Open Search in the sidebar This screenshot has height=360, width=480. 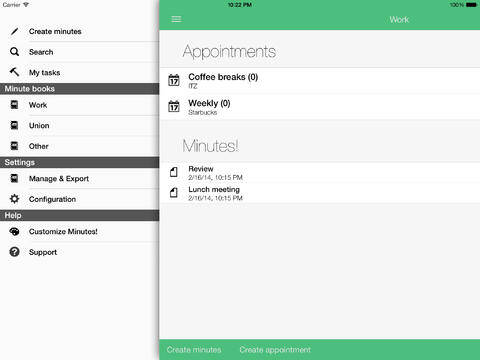[x=80, y=52]
